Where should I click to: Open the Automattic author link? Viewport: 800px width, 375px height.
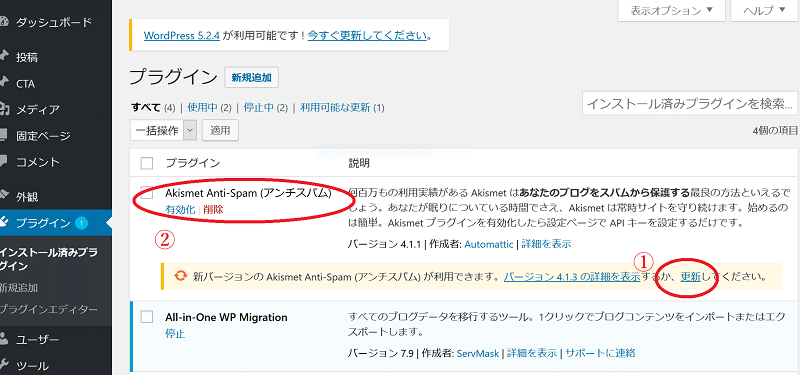pos(489,244)
